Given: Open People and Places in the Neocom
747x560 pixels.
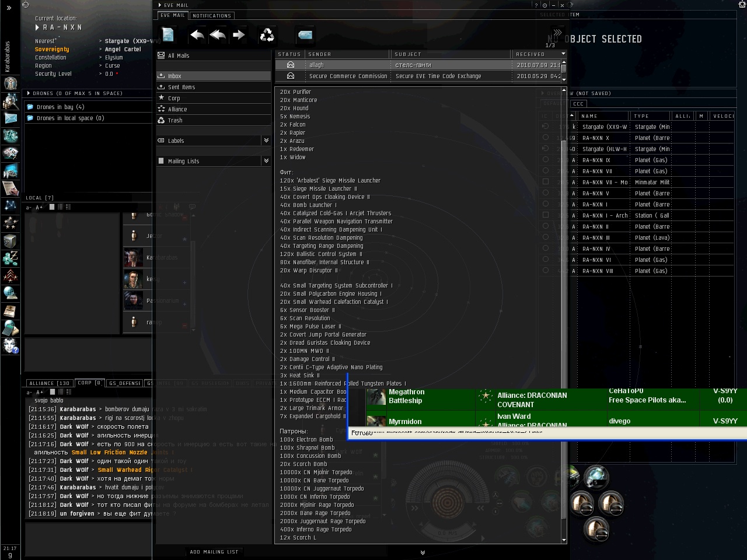Looking at the screenshot, I should (x=10, y=100).
